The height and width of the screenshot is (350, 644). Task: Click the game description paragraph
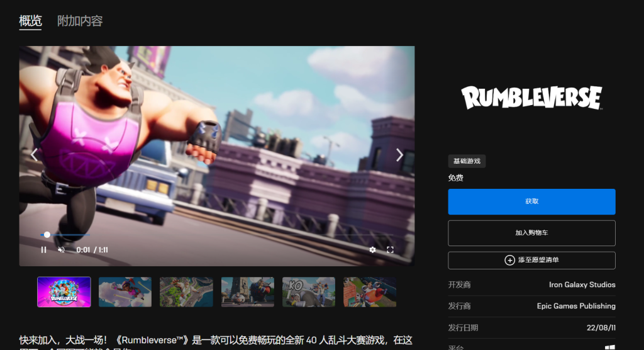[216, 342]
